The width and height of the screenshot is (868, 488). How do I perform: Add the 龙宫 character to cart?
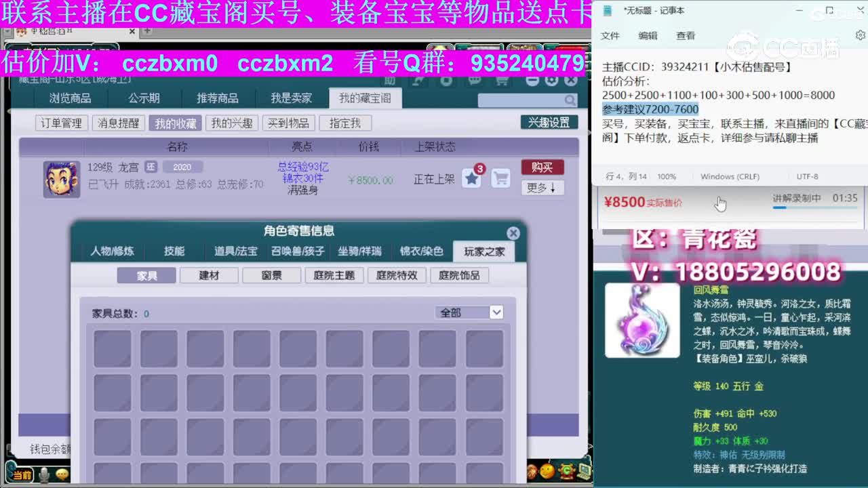500,178
